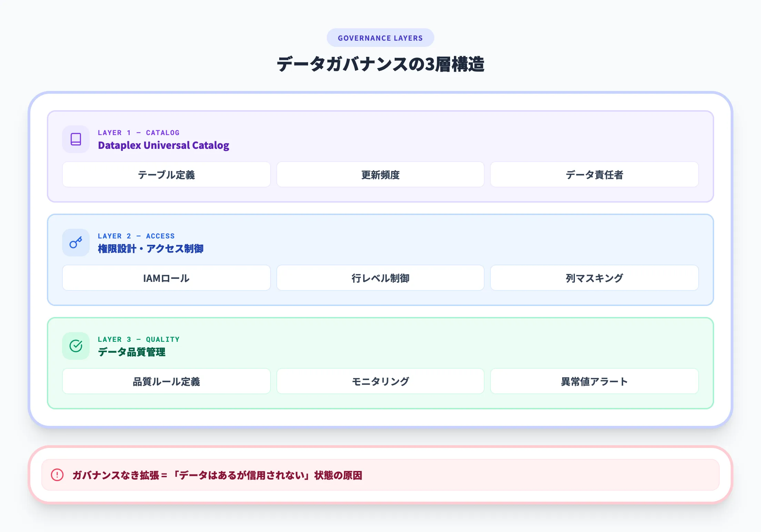Click the book icon for Layer 1 Catalog
Image resolution: width=761 pixels, height=532 pixels.
(x=75, y=139)
